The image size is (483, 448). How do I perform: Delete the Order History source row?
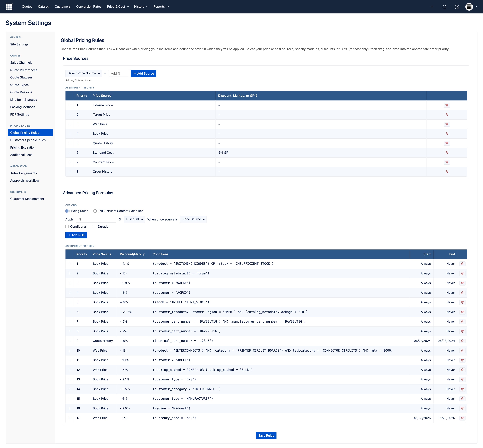[x=447, y=172]
